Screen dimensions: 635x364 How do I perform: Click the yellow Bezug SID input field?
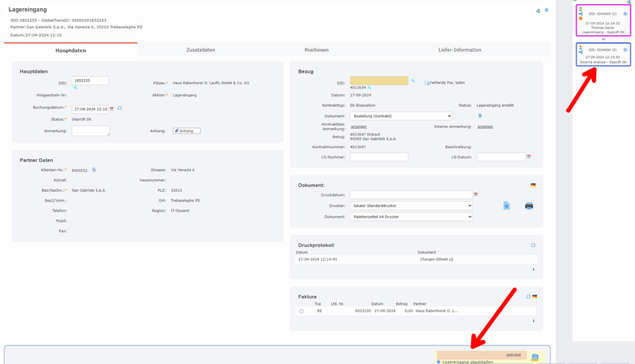379,81
